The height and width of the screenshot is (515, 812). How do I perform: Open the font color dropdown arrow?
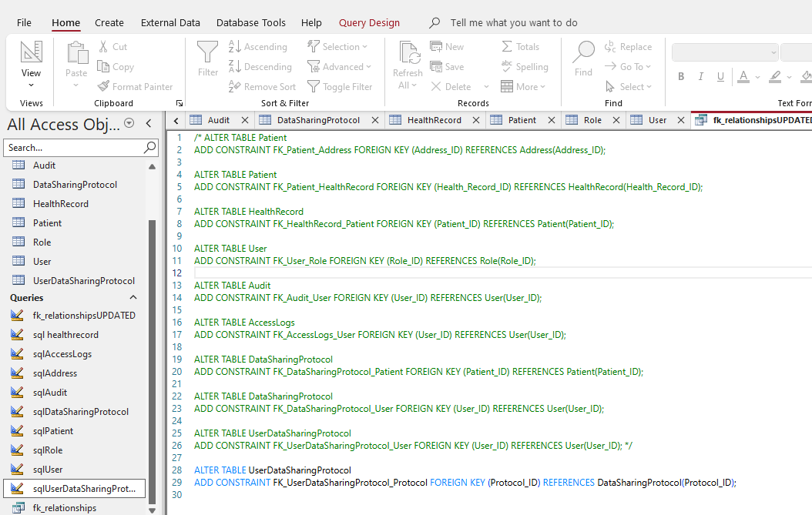pos(757,77)
